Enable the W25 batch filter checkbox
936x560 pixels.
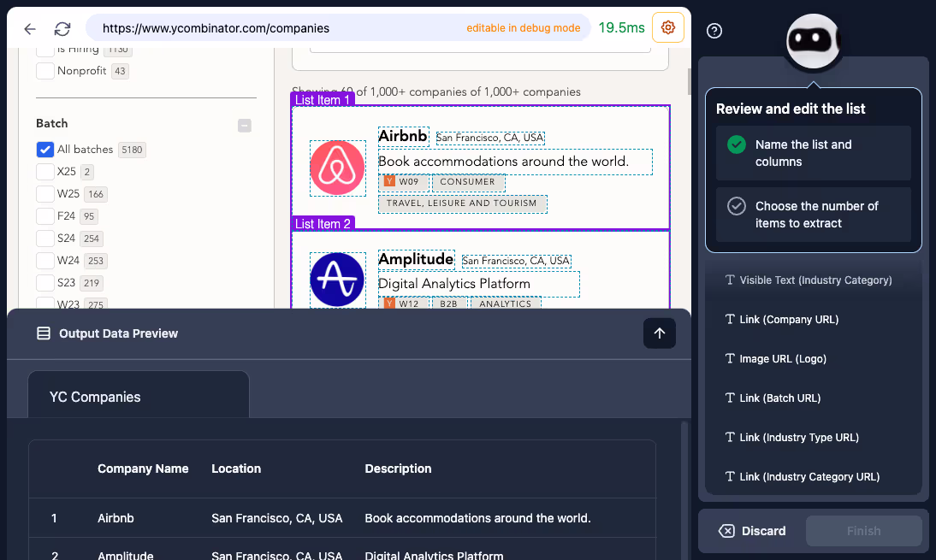tap(45, 193)
